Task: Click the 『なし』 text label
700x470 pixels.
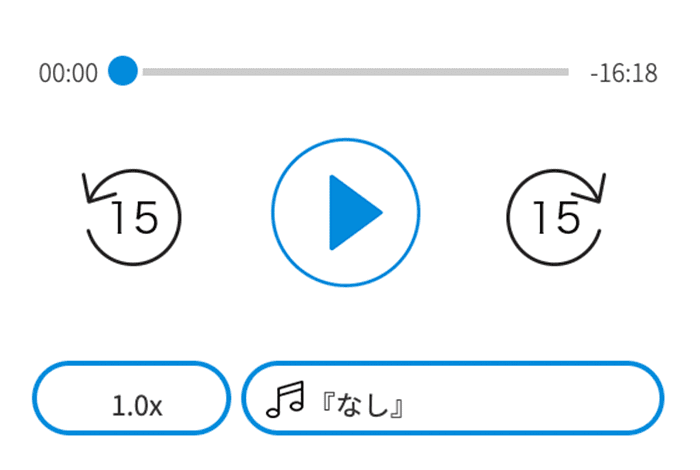Action: (x=362, y=405)
